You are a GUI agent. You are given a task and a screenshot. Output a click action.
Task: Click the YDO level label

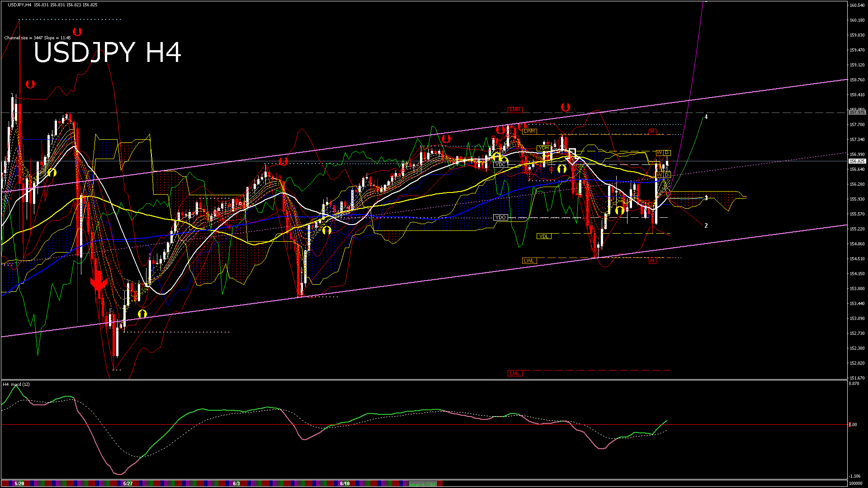point(500,217)
